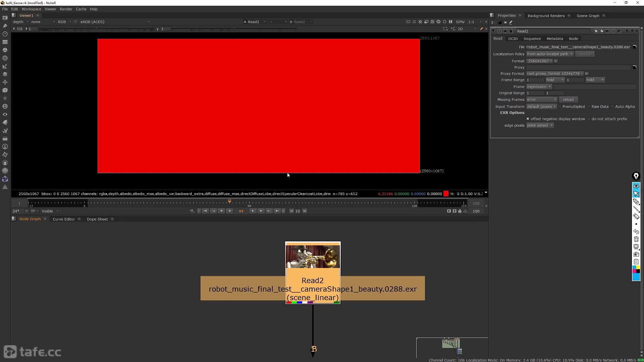
Task: Click the Update localization button
Action: 585,54
